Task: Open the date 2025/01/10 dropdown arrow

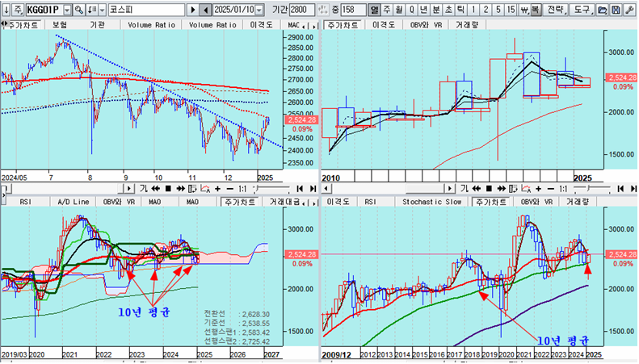Action: click(259, 10)
